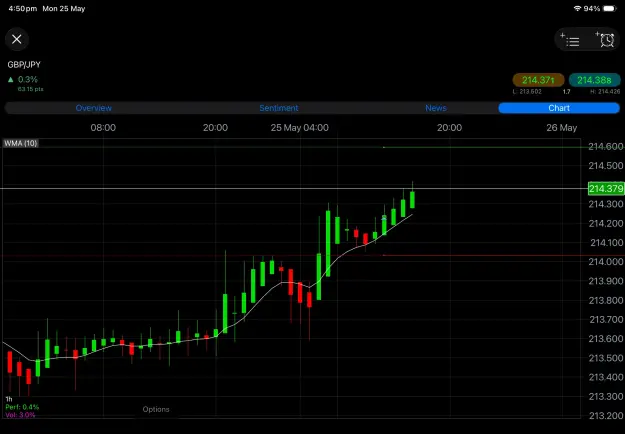Tap the 4:50pm clock in status bar
The height and width of the screenshot is (434, 625).
pos(23,8)
